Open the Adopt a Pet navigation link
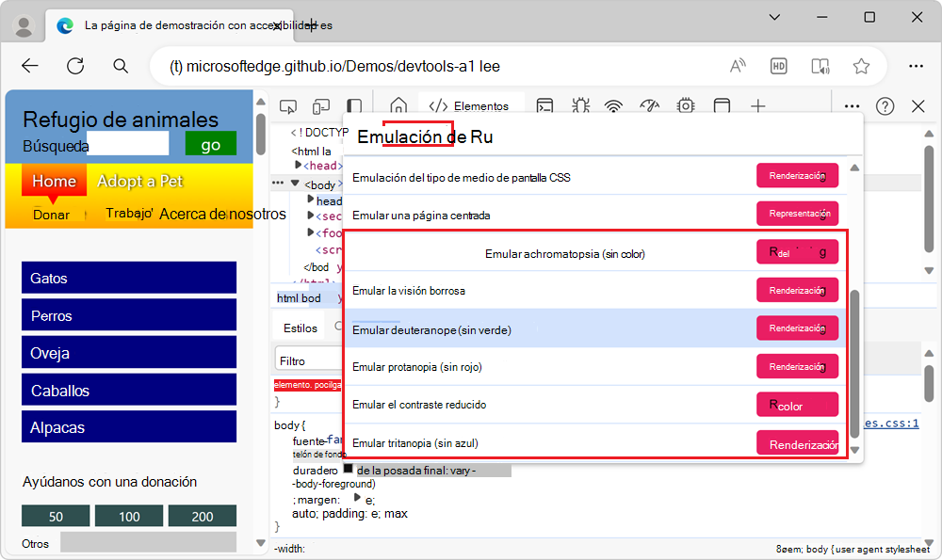 point(140,181)
